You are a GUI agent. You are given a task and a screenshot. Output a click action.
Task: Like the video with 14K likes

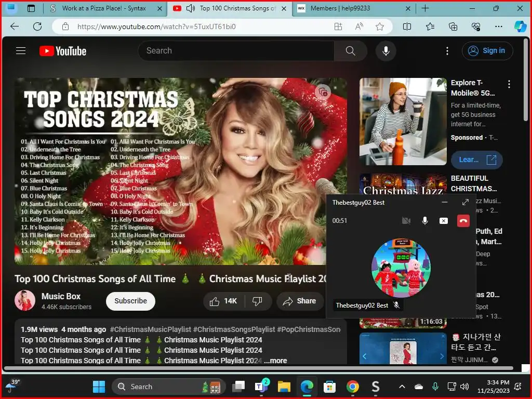[224, 301]
